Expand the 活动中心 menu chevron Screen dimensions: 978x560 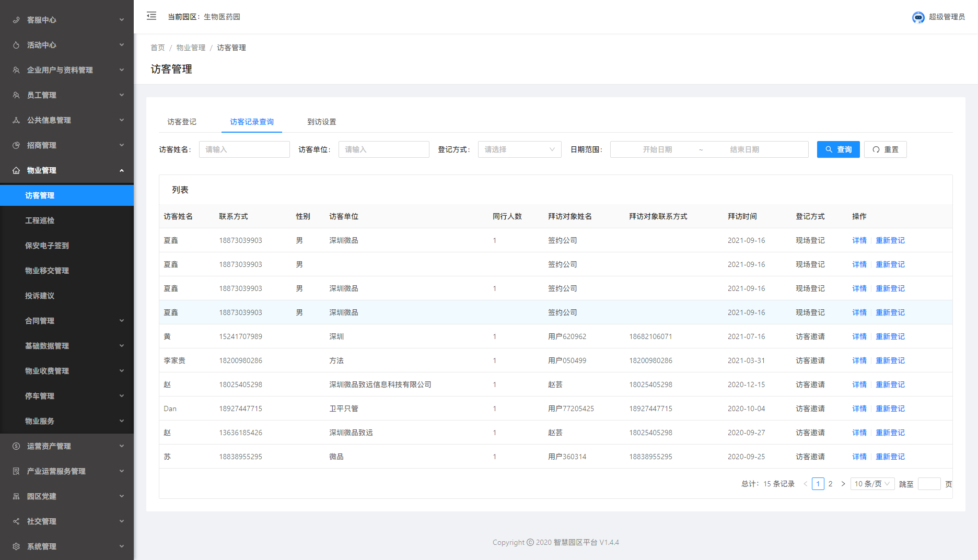click(122, 45)
